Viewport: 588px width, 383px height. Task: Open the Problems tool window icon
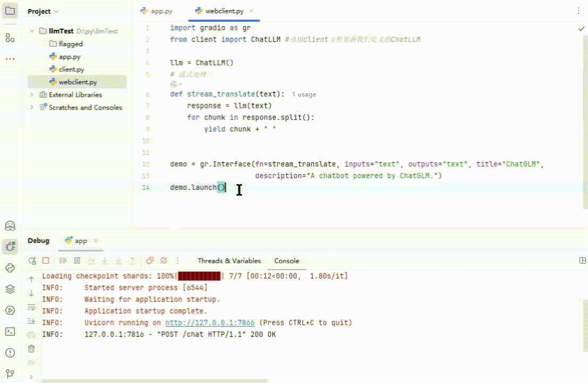pyautogui.click(x=10, y=353)
